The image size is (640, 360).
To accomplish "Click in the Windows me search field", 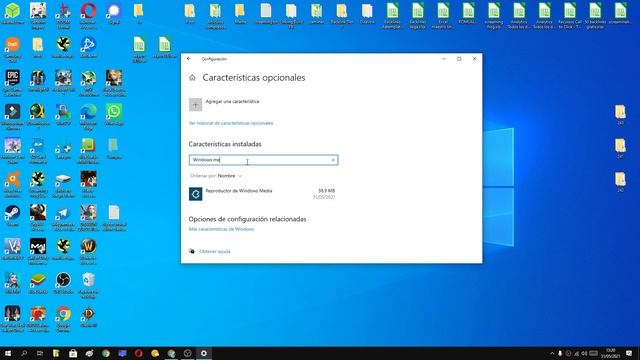I will coord(263,160).
